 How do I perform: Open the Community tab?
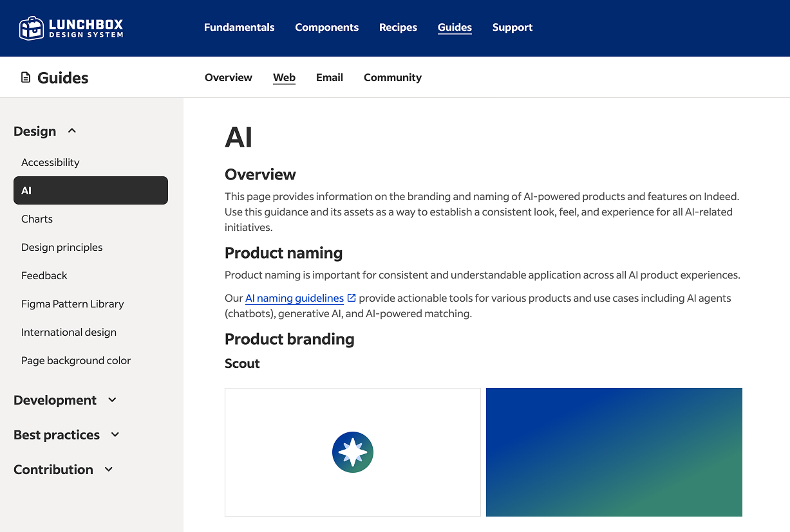(393, 77)
